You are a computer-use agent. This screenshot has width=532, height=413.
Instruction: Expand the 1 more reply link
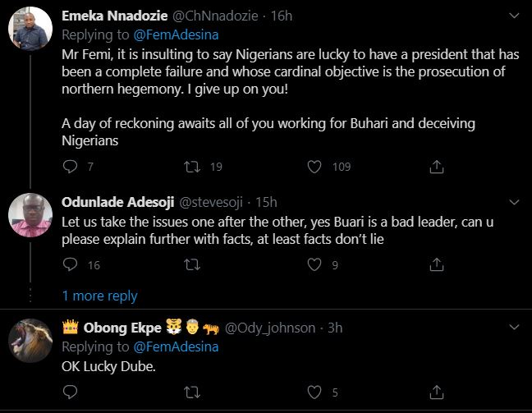coord(99,296)
